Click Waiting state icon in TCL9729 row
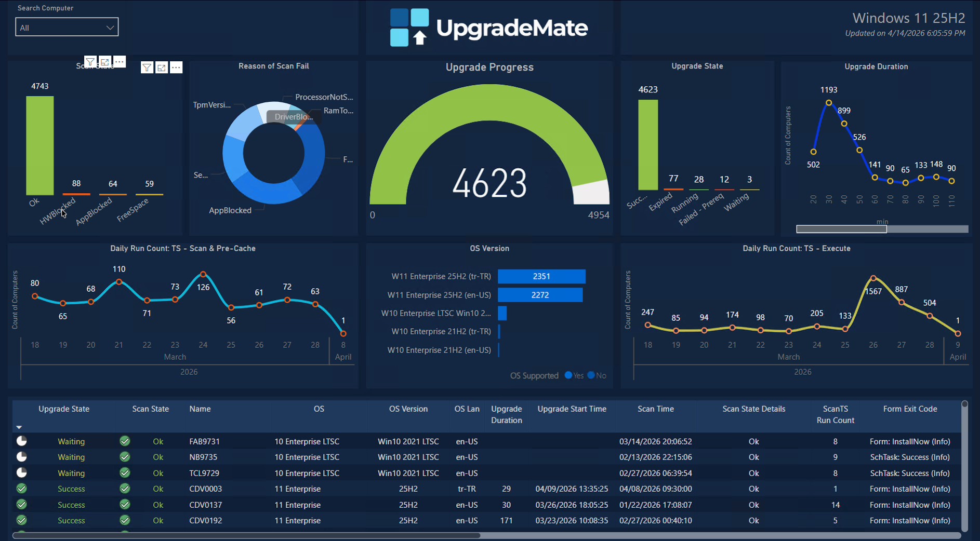This screenshot has height=541, width=980. [21, 473]
